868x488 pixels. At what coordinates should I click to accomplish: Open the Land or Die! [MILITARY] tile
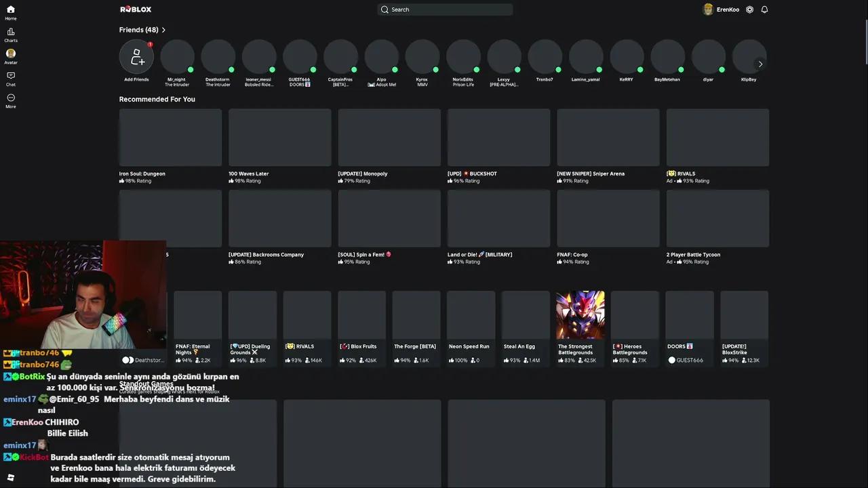click(x=498, y=228)
